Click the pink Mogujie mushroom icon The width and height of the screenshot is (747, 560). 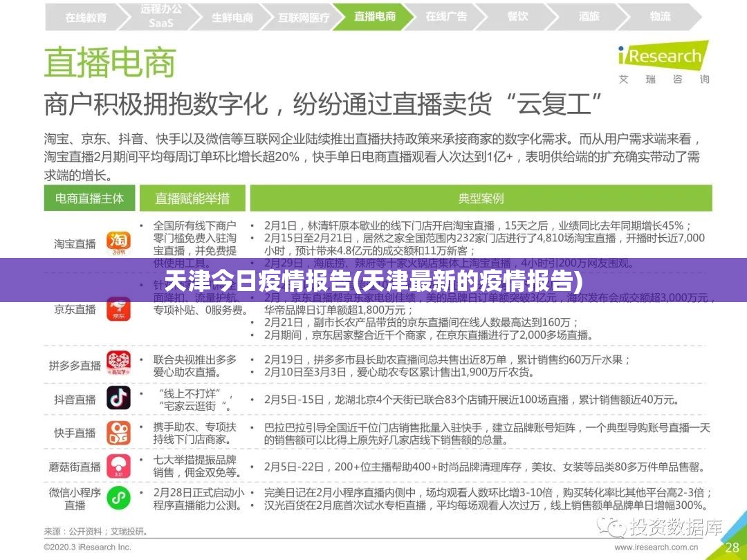coord(118,466)
